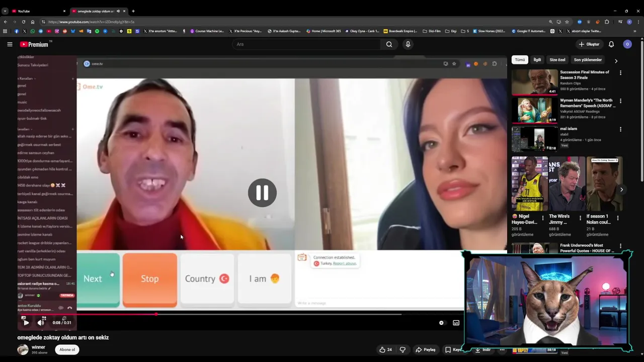Open the YouTube guide hamburger menu
The width and height of the screenshot is (644, 362).
[10, 44]
